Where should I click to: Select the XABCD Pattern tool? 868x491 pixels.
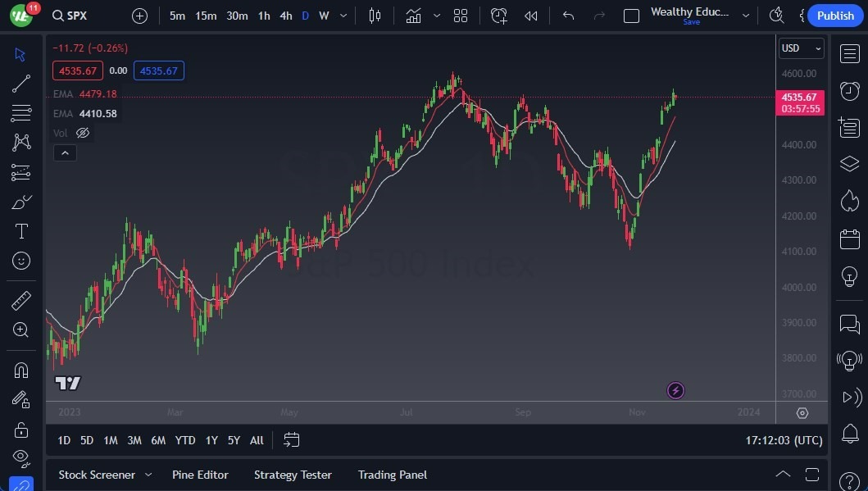[20, 141]
